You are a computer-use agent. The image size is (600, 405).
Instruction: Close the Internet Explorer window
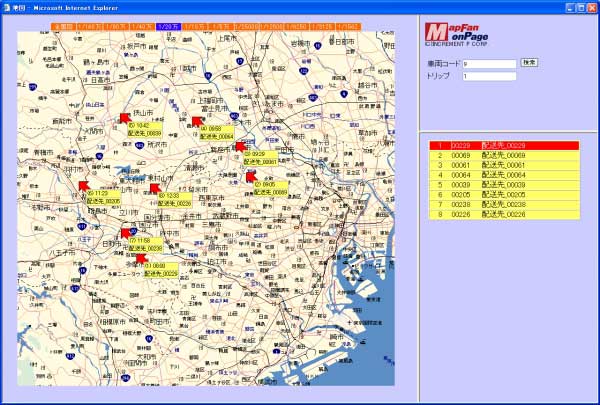[x=592, y=7]
